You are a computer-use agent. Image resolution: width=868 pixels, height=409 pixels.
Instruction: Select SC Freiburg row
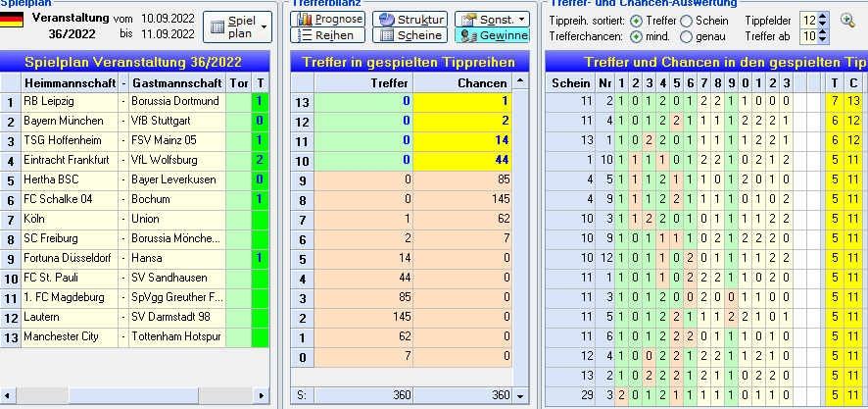134,239
